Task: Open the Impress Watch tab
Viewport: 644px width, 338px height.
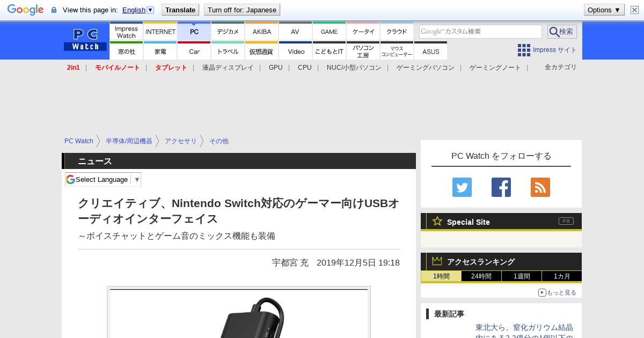Action: pos(126,31)
